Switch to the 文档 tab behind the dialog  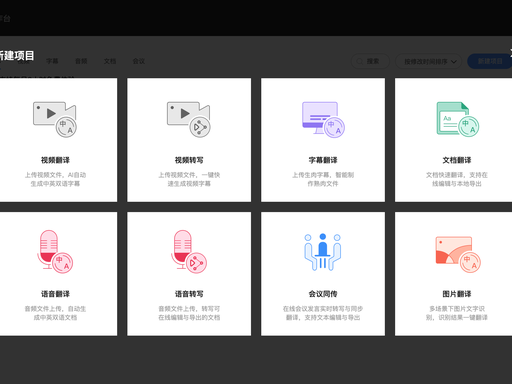(x=110, y=61)
